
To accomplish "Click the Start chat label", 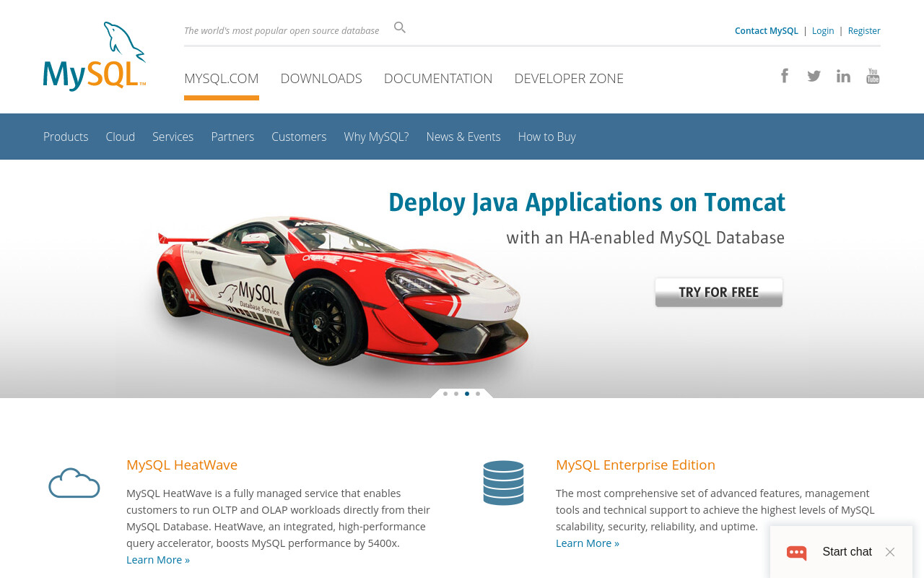I will (847, 552).
